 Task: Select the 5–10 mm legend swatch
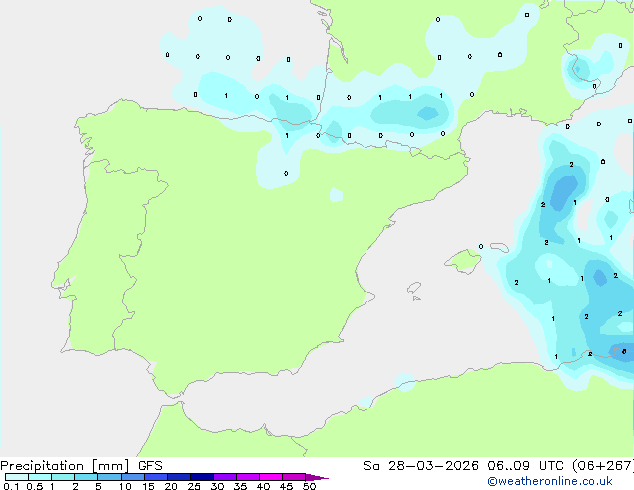pos(109,477)
